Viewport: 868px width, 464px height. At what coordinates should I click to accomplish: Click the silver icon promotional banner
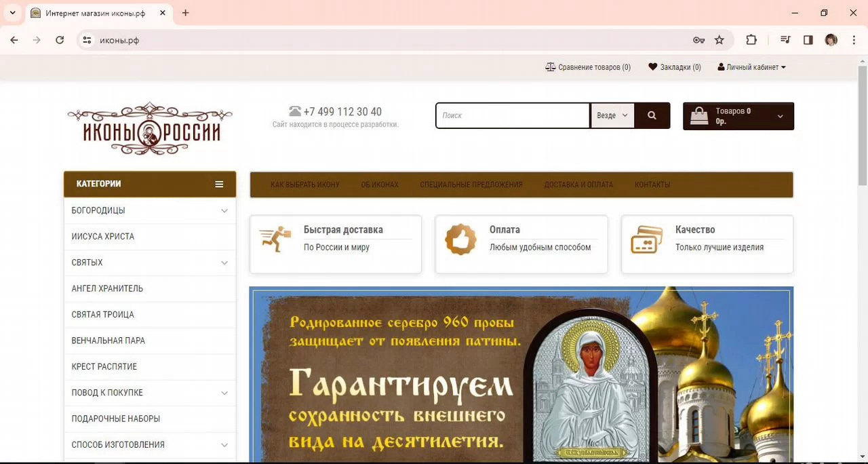point(521,374)
